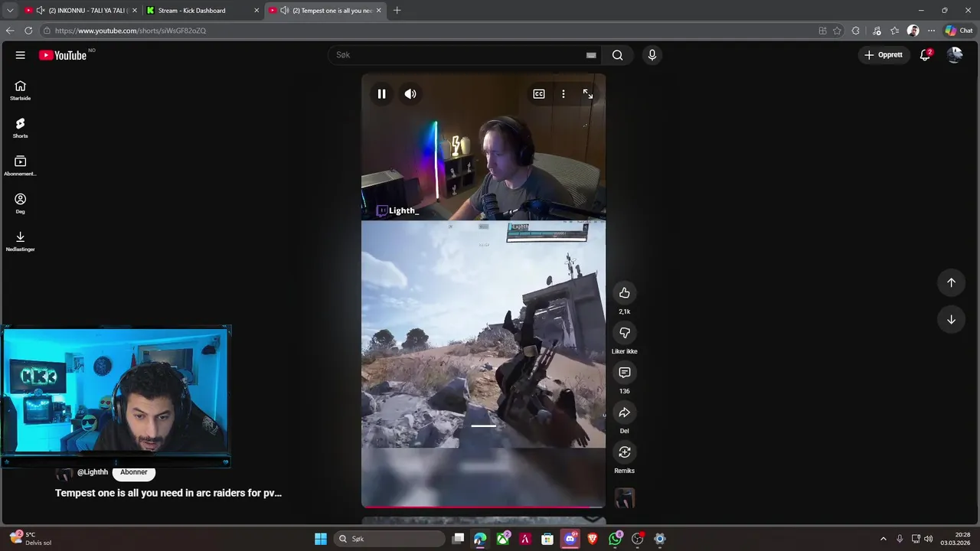Open the three-dot more options on Short
Image resolution: width=980 pixels, height=551 pixels.
(563, 94)
